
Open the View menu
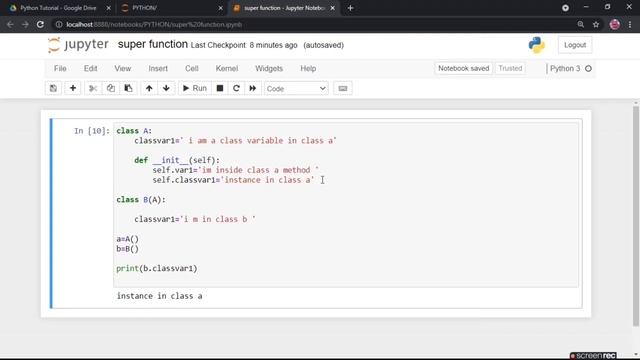click(122, 69)
